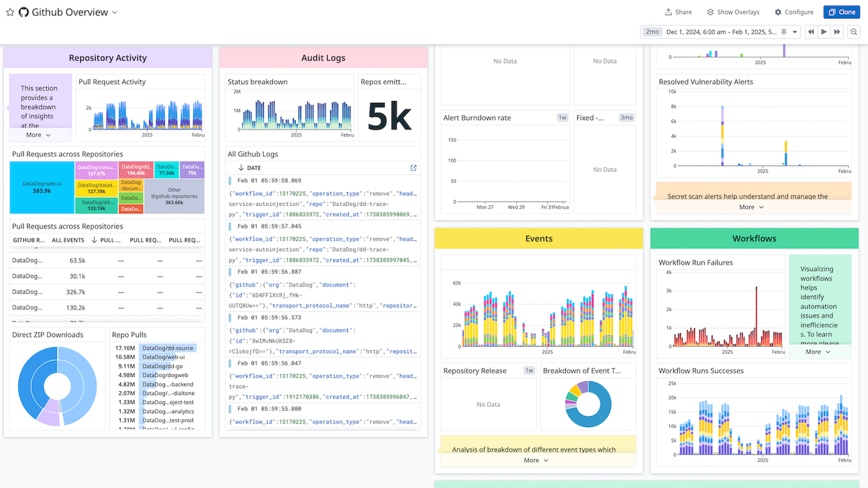Viewport: 868px width, 488px height.
Task: Select the Other 363.68k treemap block
Action: (x=174, y=196)
